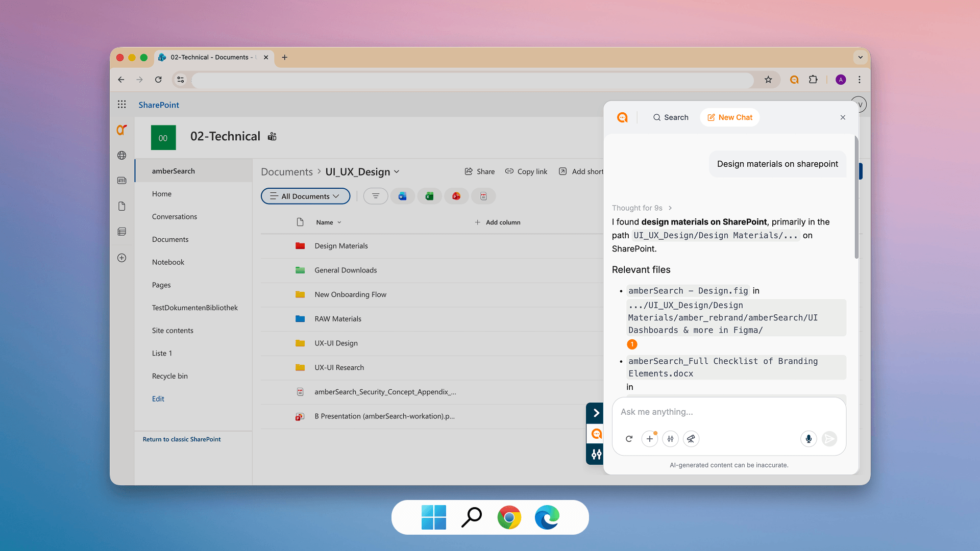This screenshot has width=980, height=551.
Task: Click the amberSearch extension icon in Chrome toolbar
Action: (794, 80)
